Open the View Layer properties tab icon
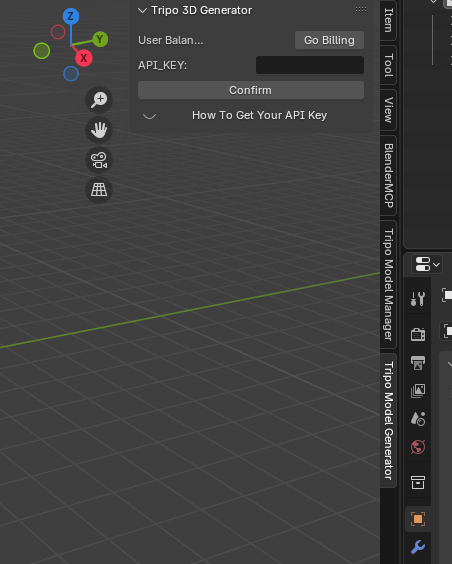 [x=418, y=391]
